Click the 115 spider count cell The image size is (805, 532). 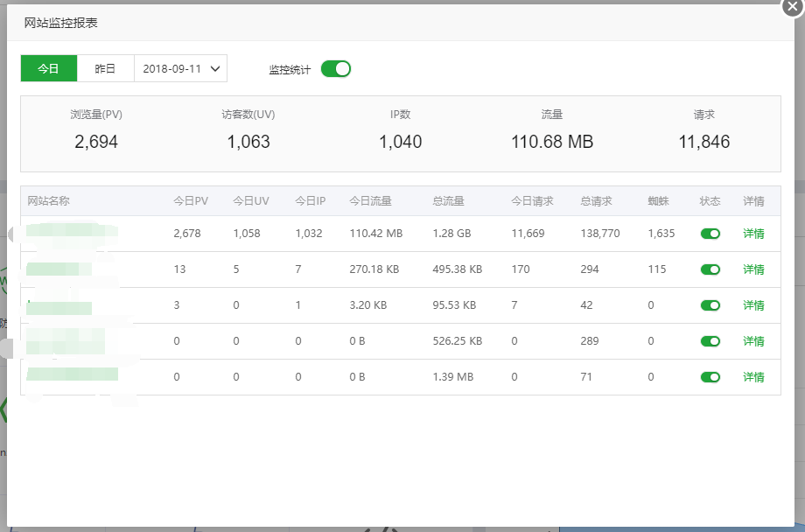(656, 269)
